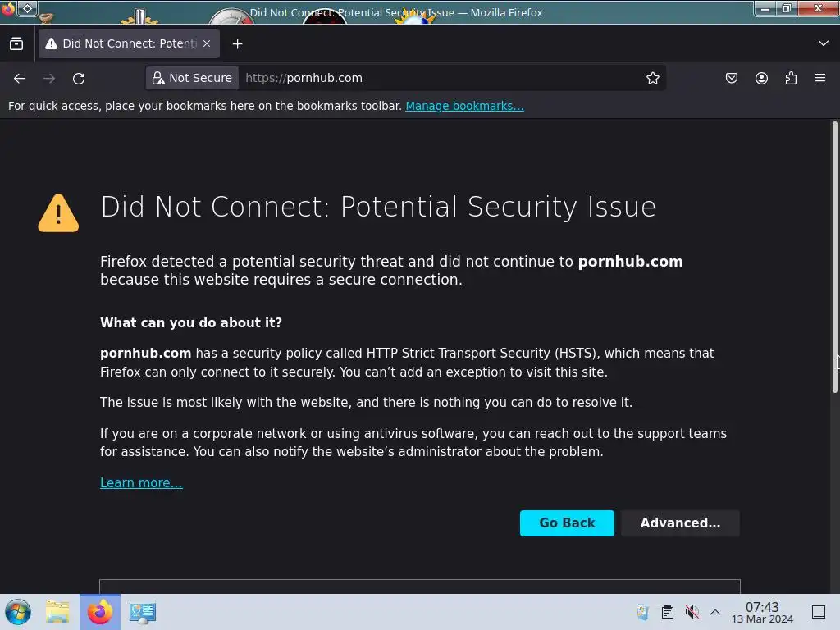The image size is (840, 630).
Task: Open the file manager folder in the taskbar
Action: pos(57,612)
